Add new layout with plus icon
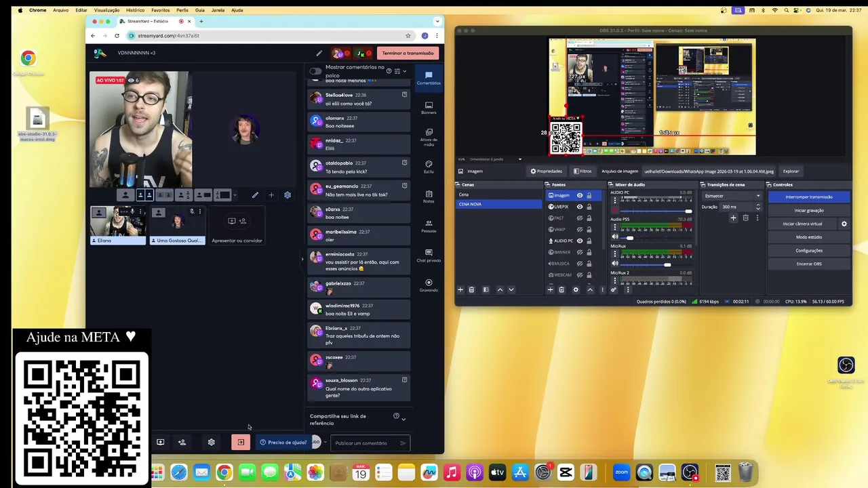The image size is (868, 488). pyautogui.click(x=271, y=195)
